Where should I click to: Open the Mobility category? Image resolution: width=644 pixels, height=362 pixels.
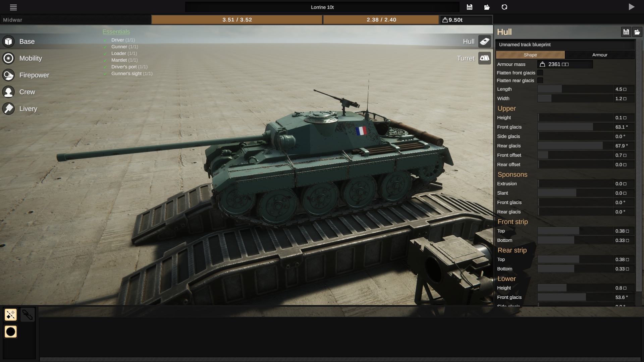point(30,58)
